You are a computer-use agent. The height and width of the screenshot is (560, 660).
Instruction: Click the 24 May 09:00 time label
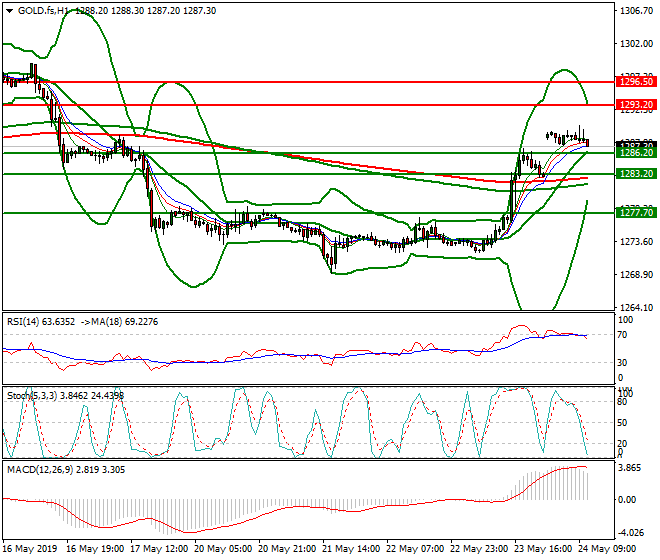tap(607, 549)
